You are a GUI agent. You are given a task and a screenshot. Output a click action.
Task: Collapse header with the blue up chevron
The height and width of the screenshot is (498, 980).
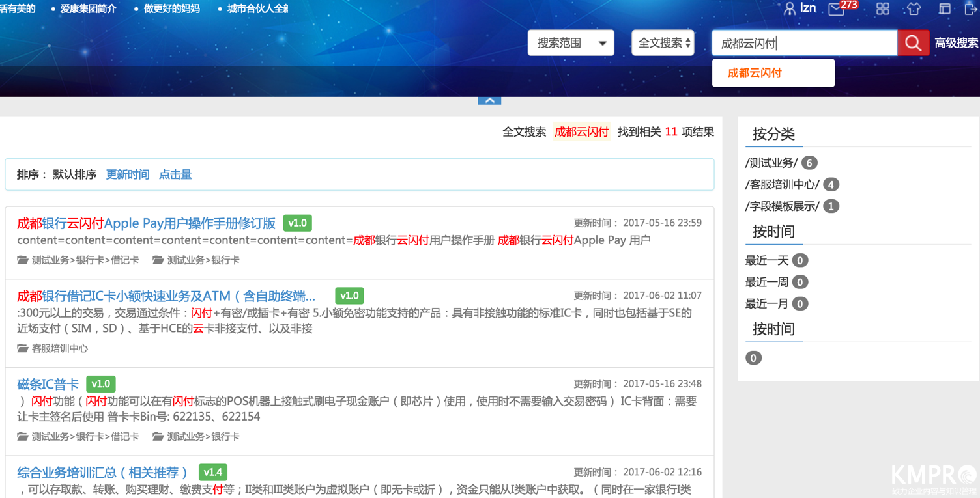(489, 100)
